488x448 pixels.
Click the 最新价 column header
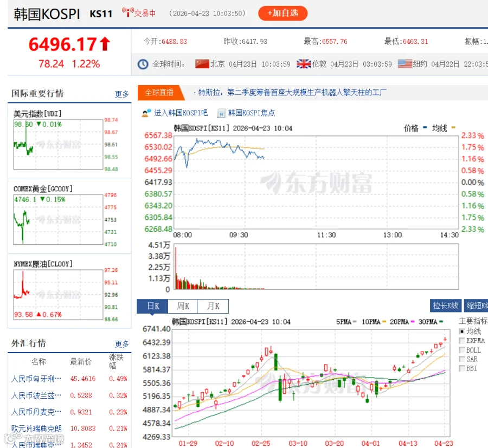pyautogui.click(x=81, y=361)
